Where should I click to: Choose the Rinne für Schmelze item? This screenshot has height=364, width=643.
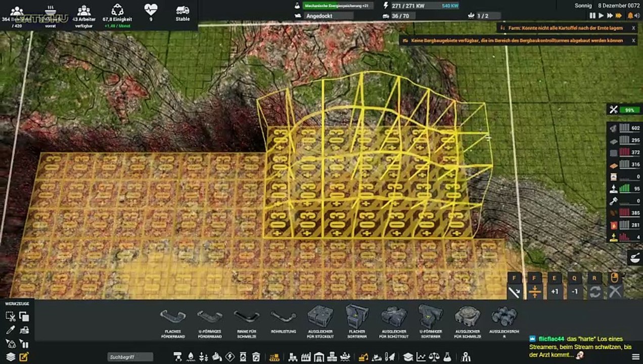(x=246, y=323)
